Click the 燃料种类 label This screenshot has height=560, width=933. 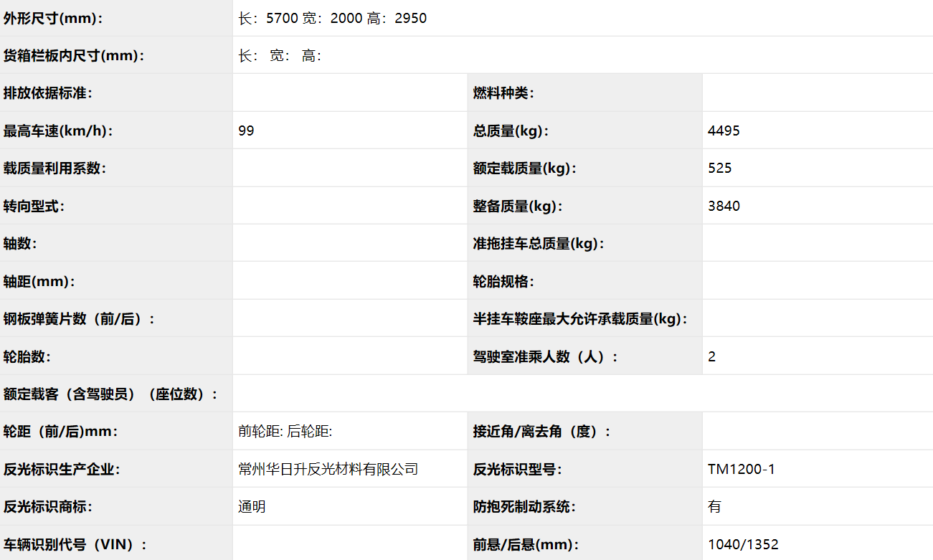point(503,93)
